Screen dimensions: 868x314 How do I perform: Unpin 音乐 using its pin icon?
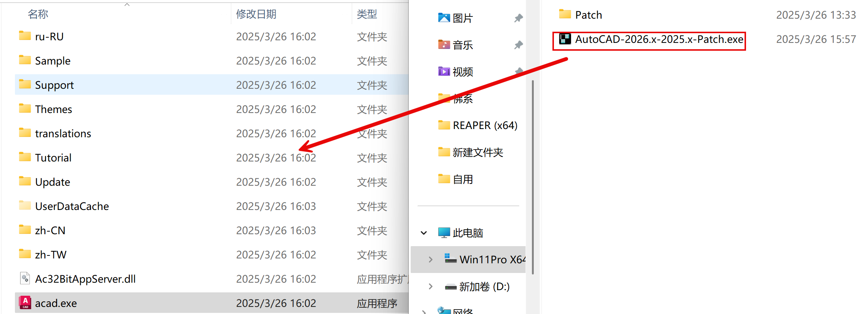coord(518,45)
